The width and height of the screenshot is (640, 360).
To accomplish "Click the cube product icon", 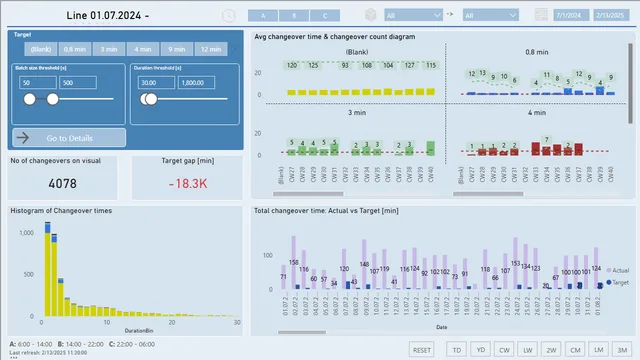I will (x=371, y=15).
